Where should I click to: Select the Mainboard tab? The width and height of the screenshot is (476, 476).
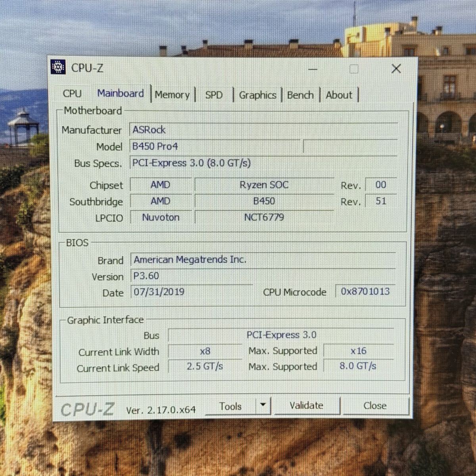121,94
